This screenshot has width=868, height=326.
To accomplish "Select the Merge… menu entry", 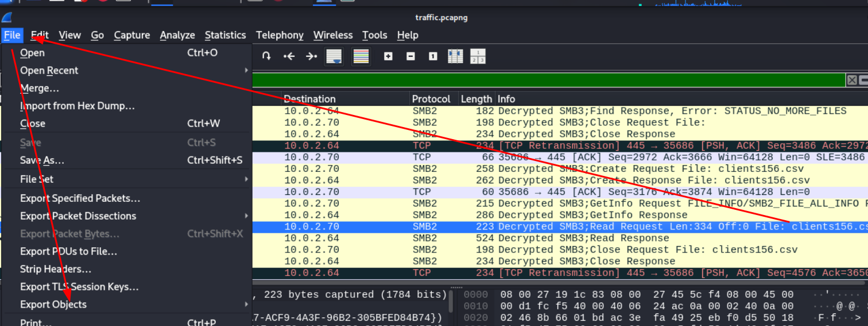I will pos(127,88).
